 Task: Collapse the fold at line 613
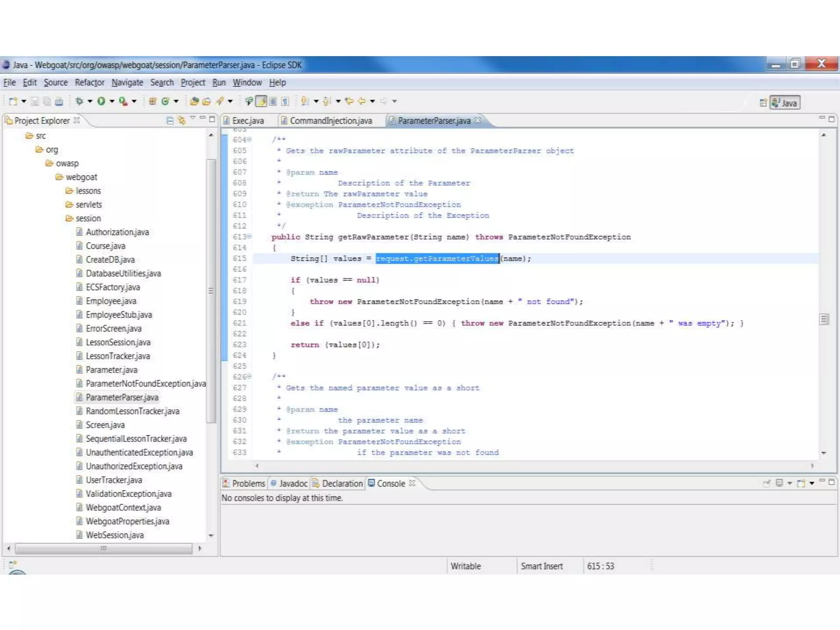[x=249, y=236]
